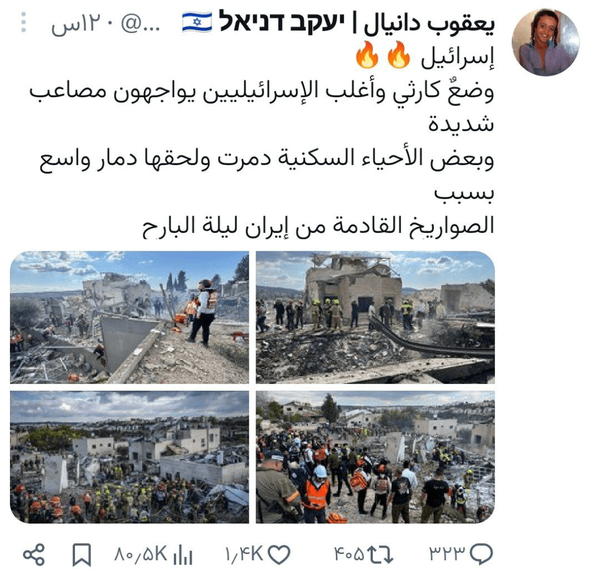The height and width of the screenshot is (583, 600).
Task: Open the repost count number
Action: click(x=349, y=554)
